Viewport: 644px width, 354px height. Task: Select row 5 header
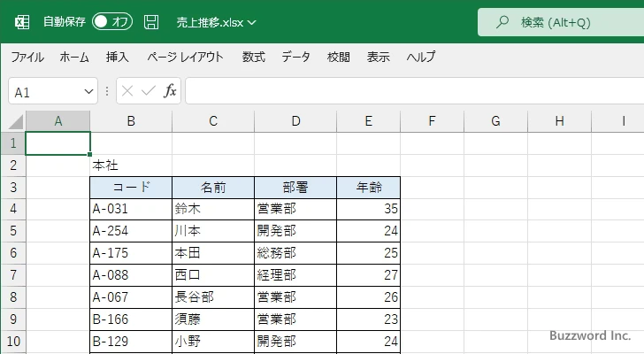[13, 231]
